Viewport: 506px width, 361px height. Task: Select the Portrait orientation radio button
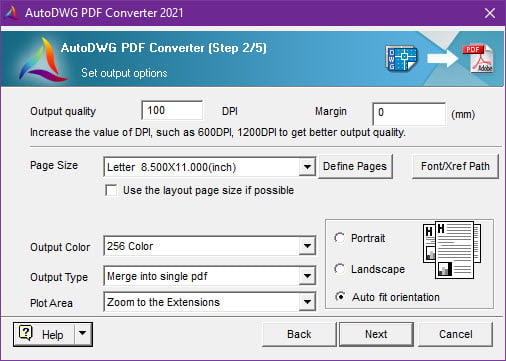point(339,238)
